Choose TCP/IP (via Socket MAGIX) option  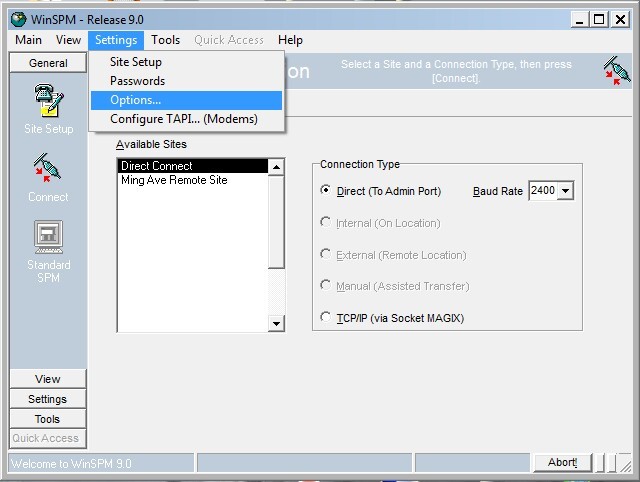point(325,317)
